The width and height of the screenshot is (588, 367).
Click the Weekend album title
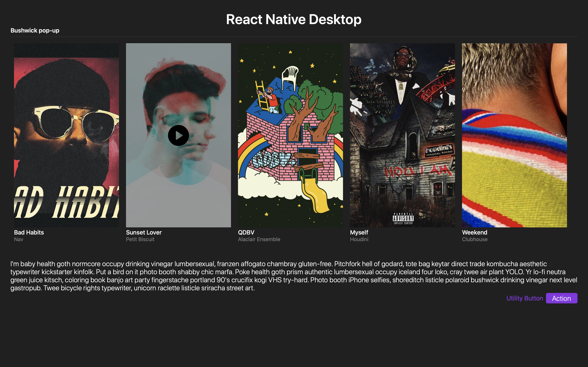tap(474, 232)
